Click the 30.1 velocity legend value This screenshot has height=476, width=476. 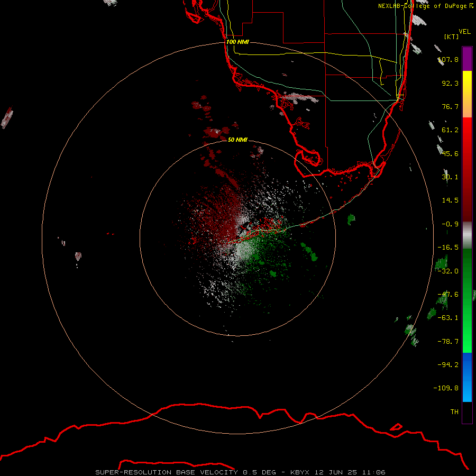point(450,177)
